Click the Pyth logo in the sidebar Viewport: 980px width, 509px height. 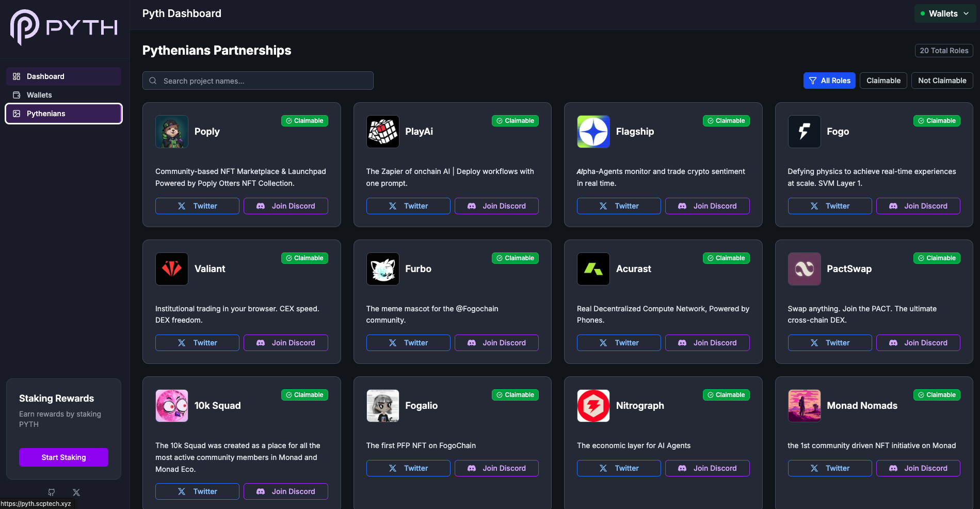[64, 27]
